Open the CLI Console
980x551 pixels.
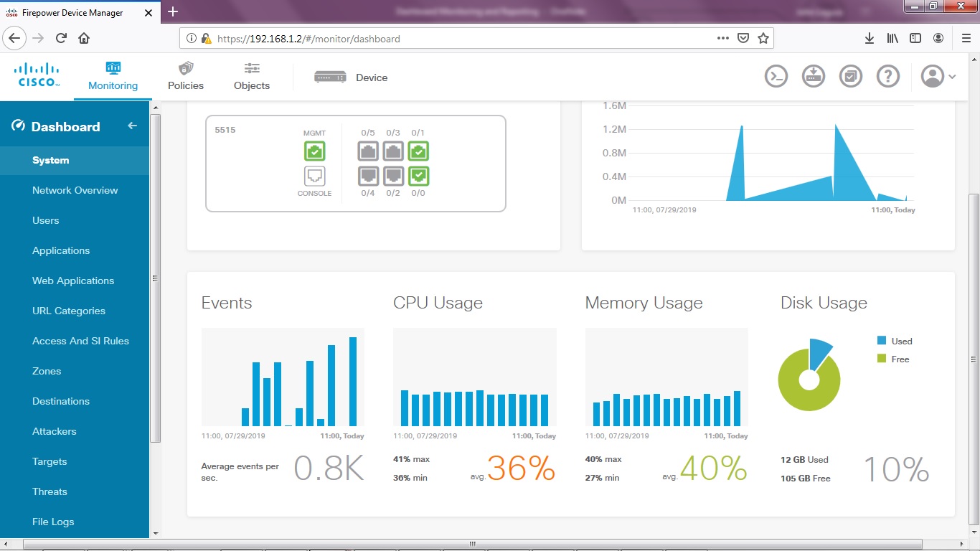point(776,75)
